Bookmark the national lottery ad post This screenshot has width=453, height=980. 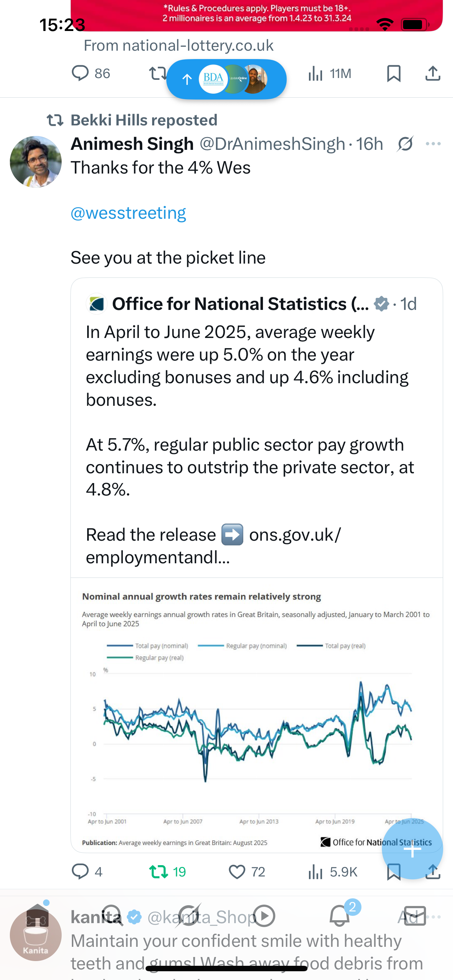pyautogui.click(x=393, y=73)
